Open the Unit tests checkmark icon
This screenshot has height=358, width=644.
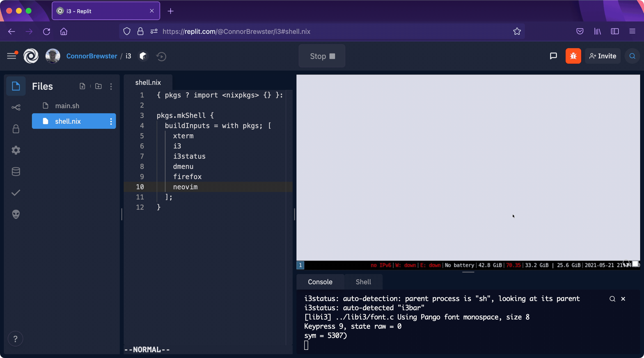(16, 193)
